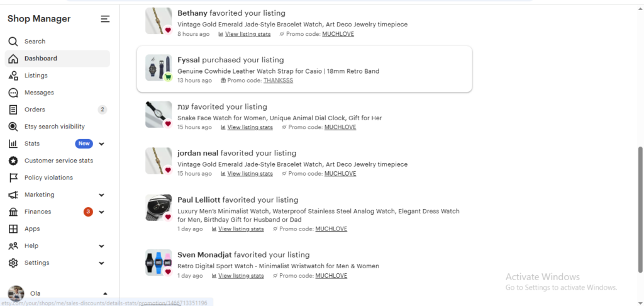Click the Etsy search visibility icon
The image size is (644, 306).
tap(13, 127)
